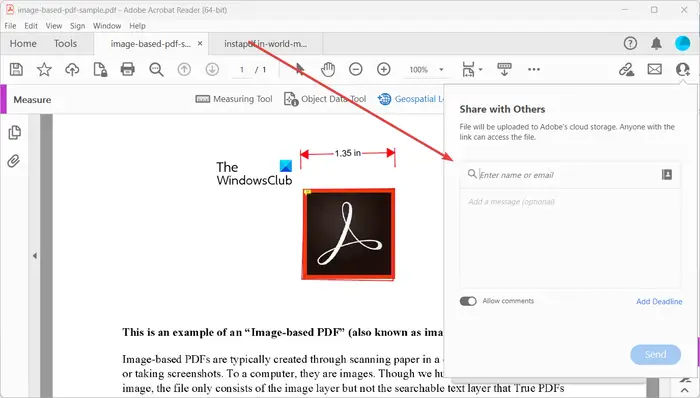Open the Help menu
This screenshot has width=700, height=398.
(x=138, y=26)
